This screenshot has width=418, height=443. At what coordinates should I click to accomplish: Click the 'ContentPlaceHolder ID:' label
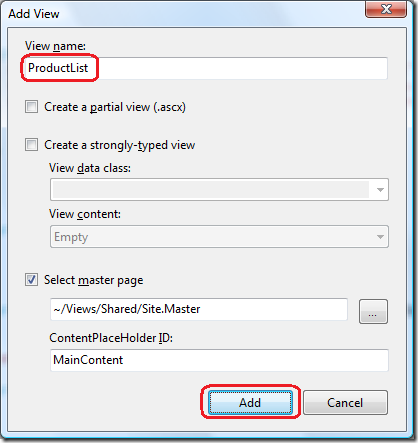point(111,338)
